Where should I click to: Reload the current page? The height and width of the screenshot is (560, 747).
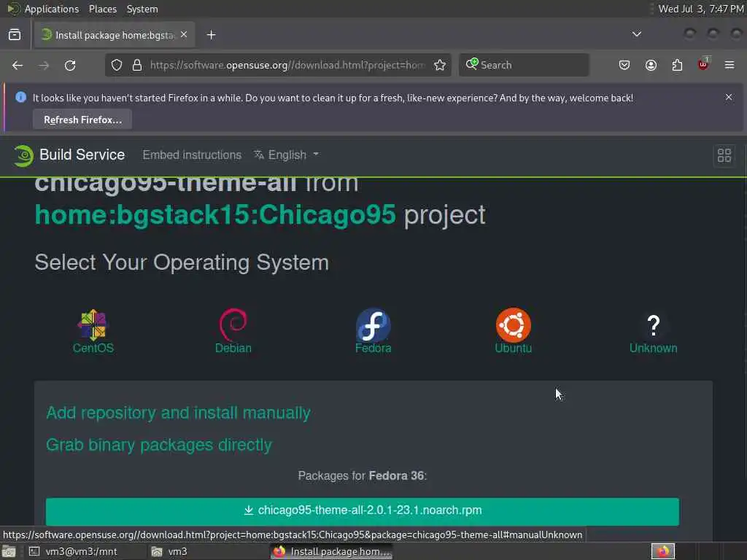pos(70,65)
